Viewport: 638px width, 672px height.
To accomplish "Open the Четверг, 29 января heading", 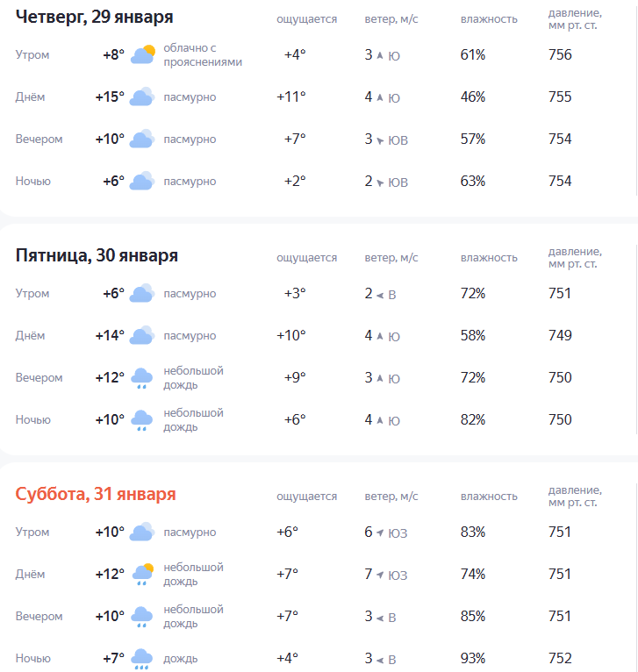I will (x=94, y=18).
